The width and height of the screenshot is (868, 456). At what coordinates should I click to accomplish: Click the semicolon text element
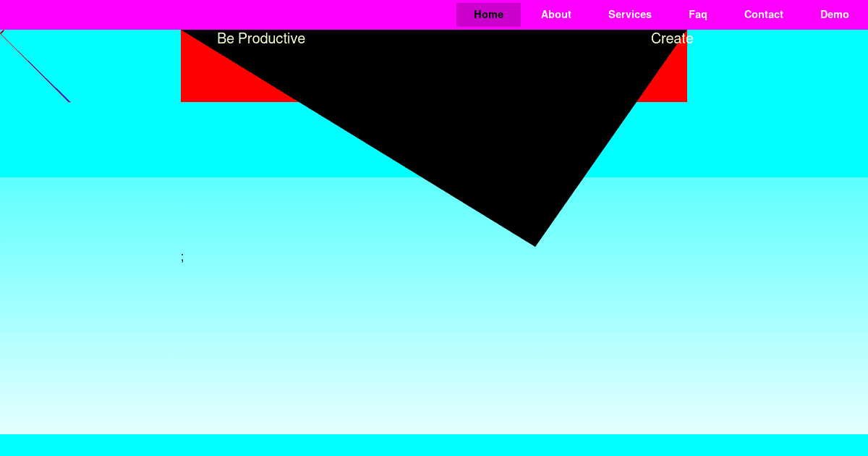(x=182, y=257)
